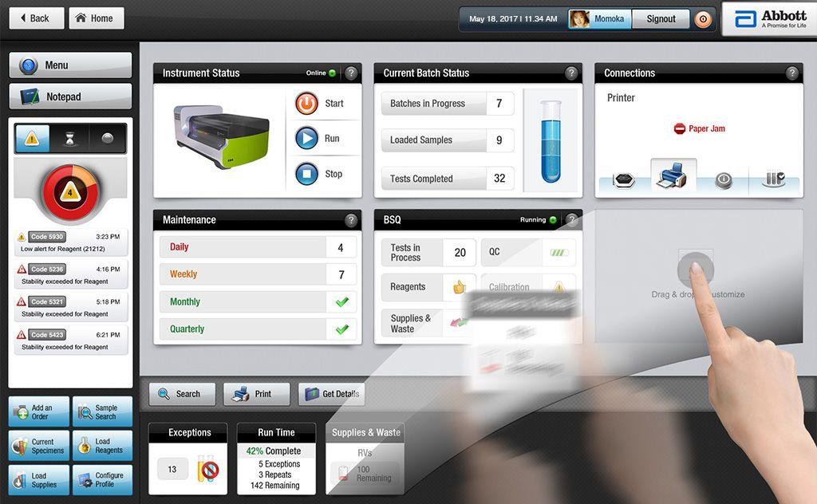This screenshot has height=504, width=817.
Task: Click the orange power icon beside Signout
Action: pos(703,19)
